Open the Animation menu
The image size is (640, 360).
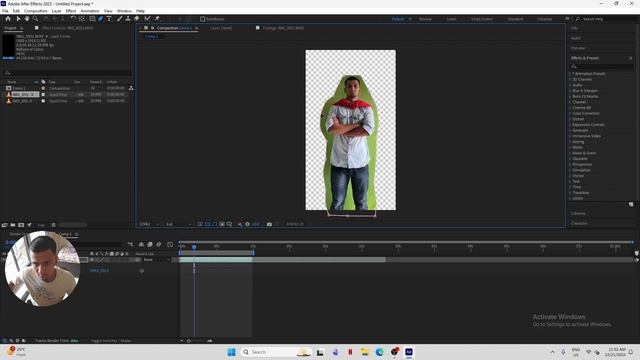coord(90,11)
